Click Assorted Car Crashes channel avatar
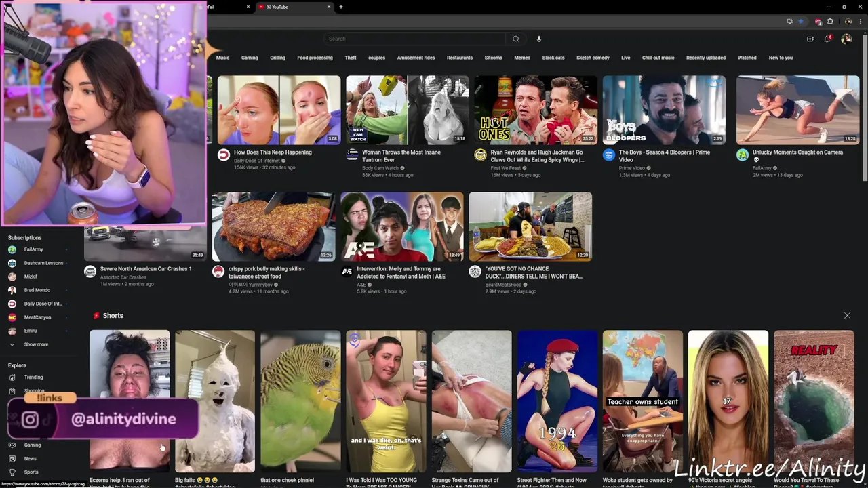 [90, 271]
